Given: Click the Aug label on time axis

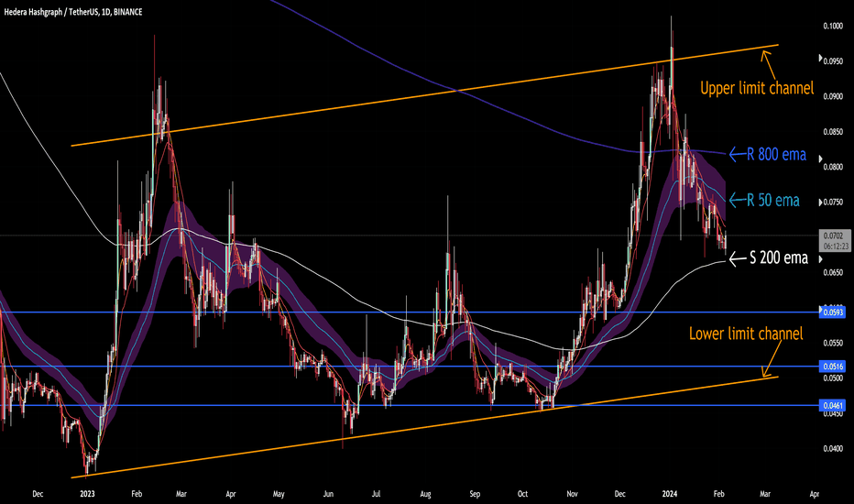Looking at the screenshot, I should tap(425, 494).
